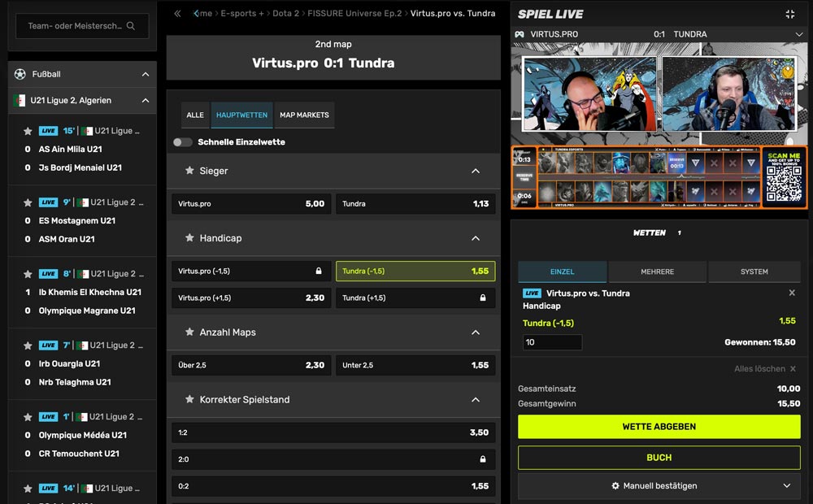The height and width of the screenshot is (504, 813).
Task: Select the EINZEL bet slip tab
Action: [x=562, y=272]
